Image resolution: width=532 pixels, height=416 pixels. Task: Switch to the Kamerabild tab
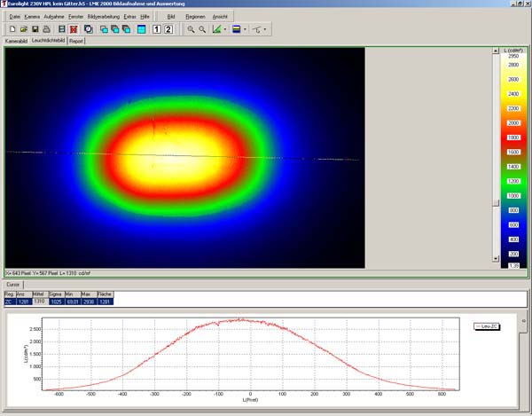(17, 41)
